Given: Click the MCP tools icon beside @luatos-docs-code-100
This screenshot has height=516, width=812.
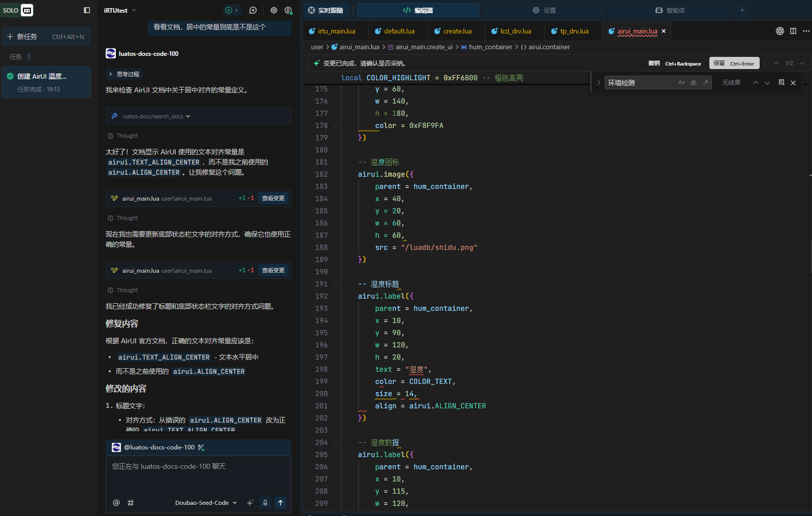Looking at the screenshot, I should [x=201, y=447].
